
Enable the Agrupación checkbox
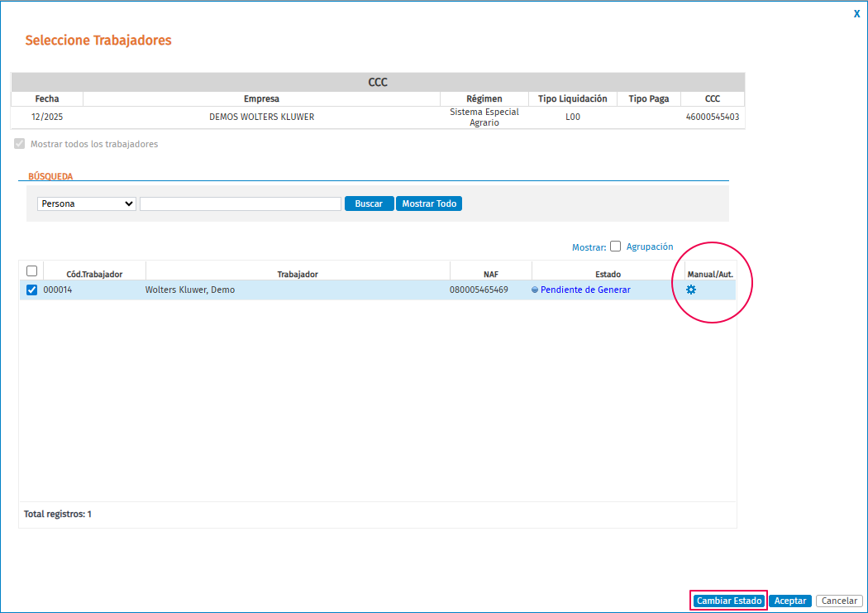pyautogui.click(x=616, y=247)
